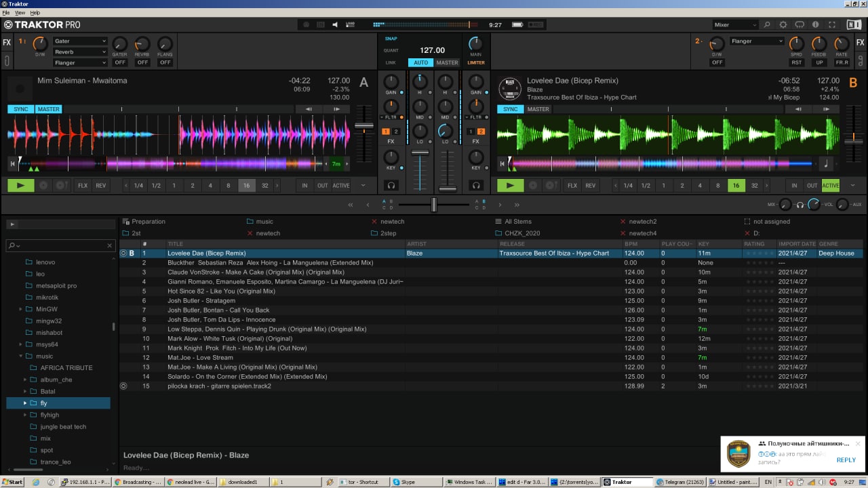Toggle QUANT quantize mode
This screenshot has height=488, width=868.
pyautogui.click(x=391, y=50)
